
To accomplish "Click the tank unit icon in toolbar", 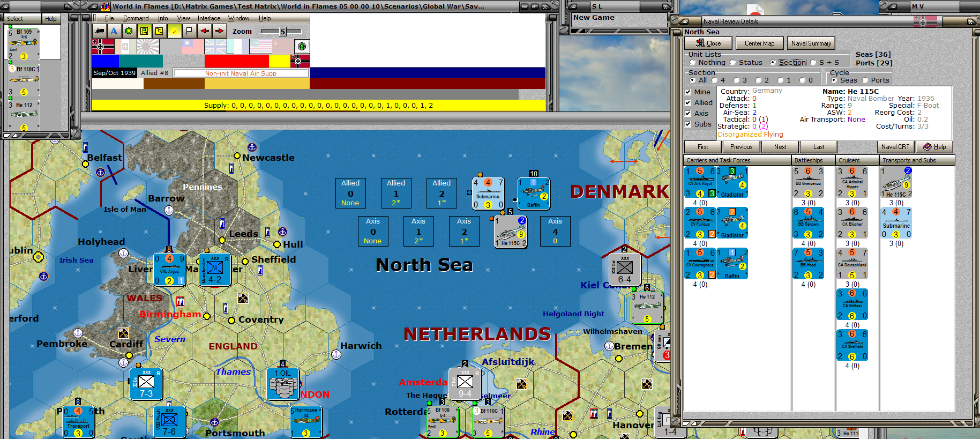I will 99,31.
